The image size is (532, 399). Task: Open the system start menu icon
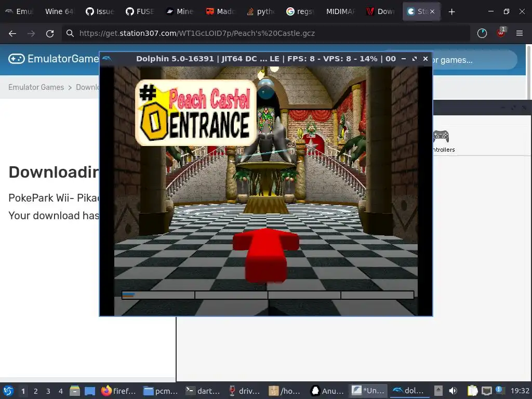[8, 391]
